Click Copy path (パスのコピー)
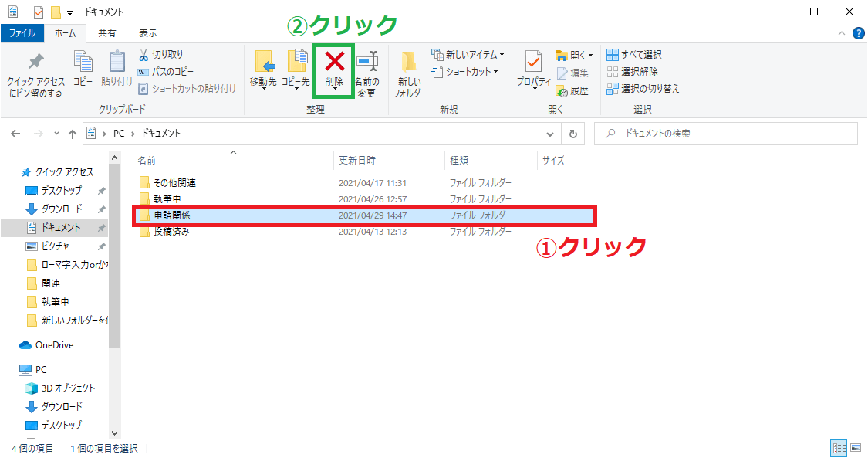 pyautogui.click(x=166, y=71)
